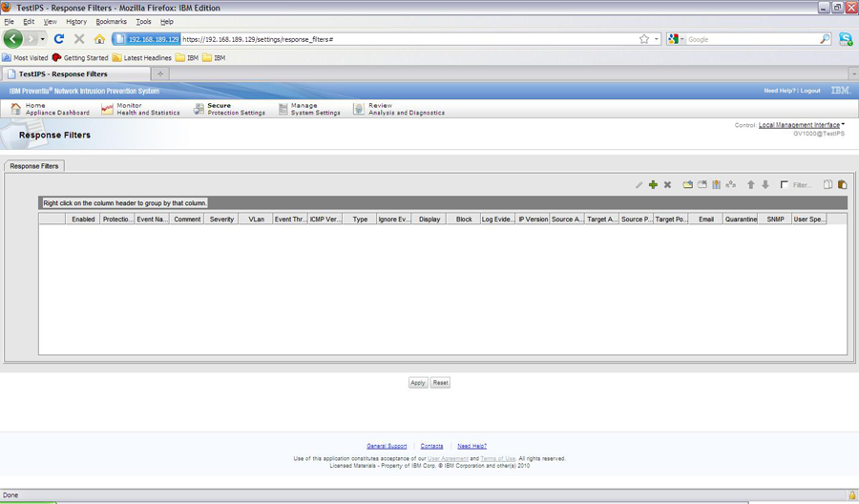Open the Bookmarks menu

pyautogui.click(x=112, y=22)
